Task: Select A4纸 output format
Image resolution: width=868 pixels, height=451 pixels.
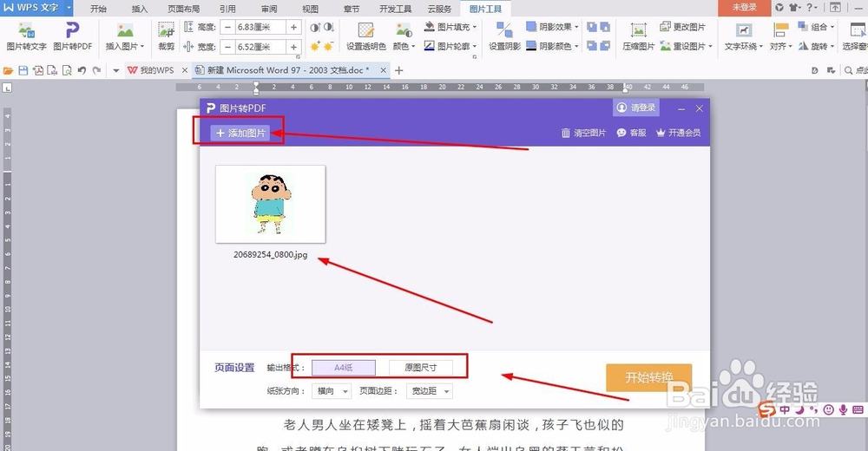Action: 344,368
